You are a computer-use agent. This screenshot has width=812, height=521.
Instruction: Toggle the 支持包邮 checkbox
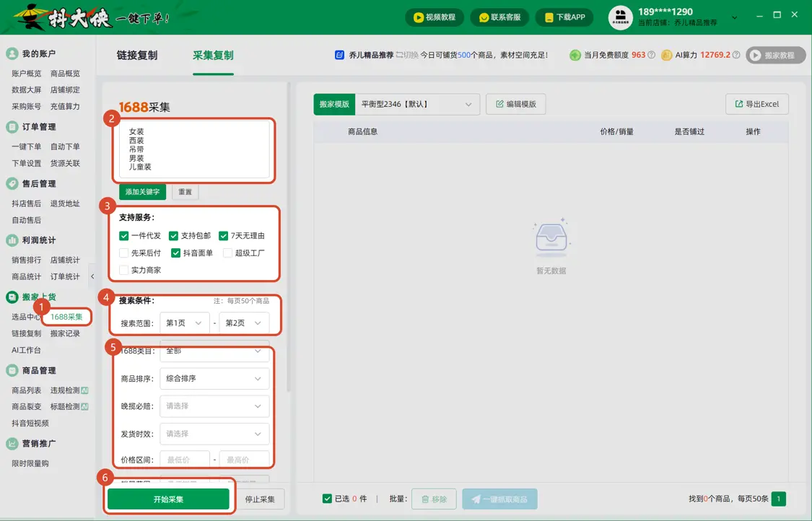[x=173, y=236]
